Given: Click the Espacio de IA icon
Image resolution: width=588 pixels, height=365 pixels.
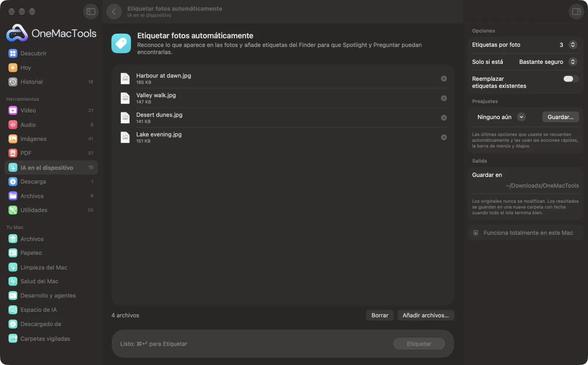Looking at the screenshot, I should pos(13,310).
